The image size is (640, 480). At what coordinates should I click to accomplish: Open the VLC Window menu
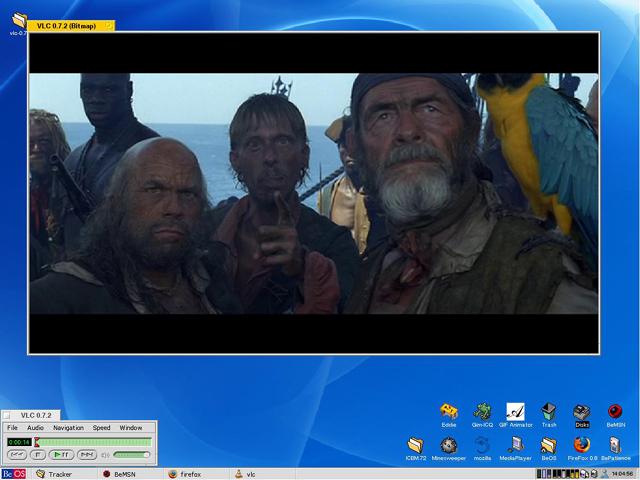131,427
